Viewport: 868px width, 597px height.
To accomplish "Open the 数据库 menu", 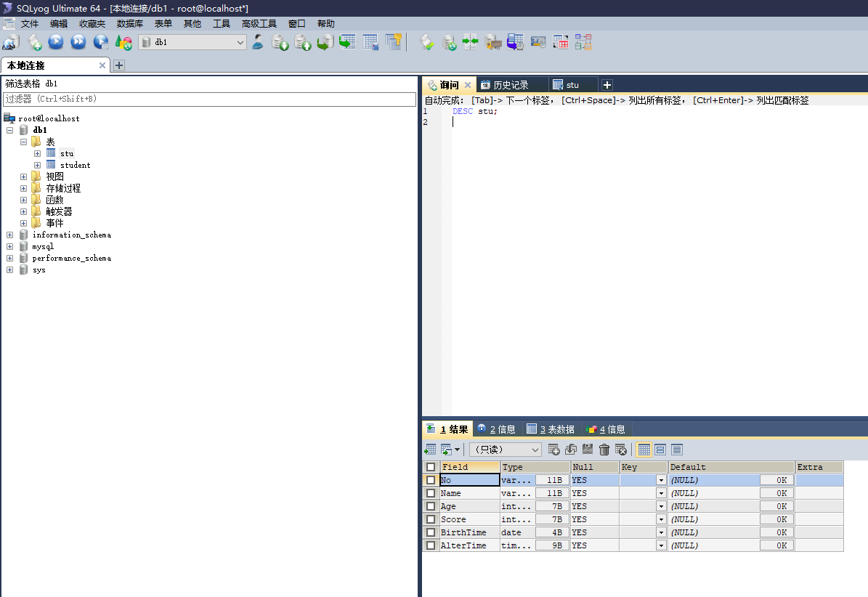I will pyautogui.click(x=129, y=24).
